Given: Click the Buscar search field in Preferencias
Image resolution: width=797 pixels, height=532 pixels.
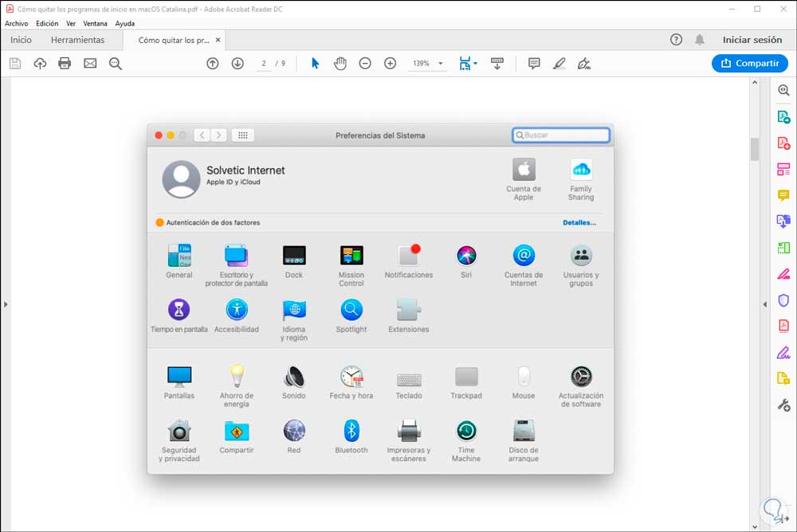Looking at the screenshot, I should pyautogui.click(x=561, y=135).
